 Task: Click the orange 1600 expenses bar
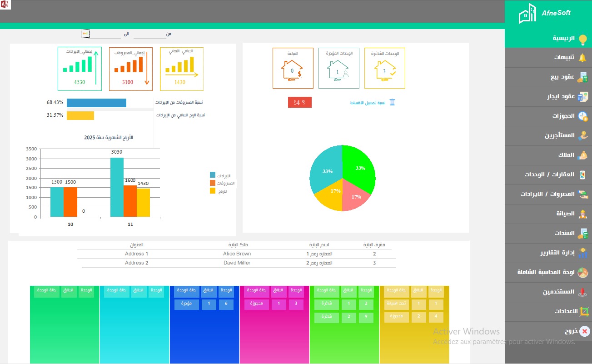(130, 201)
